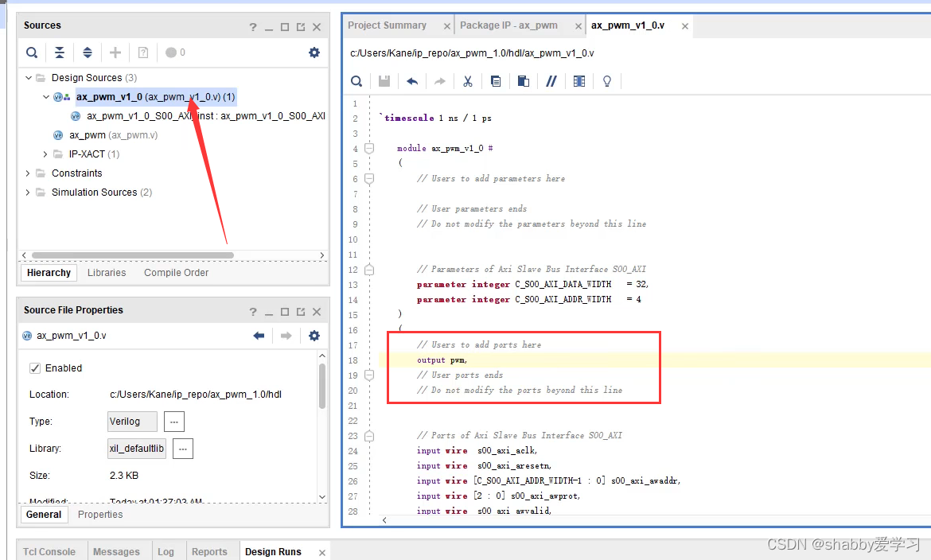Select ax_pwm (ax_pwm.v) source
The height and width of the screenshot is (560, 931).
113,135
